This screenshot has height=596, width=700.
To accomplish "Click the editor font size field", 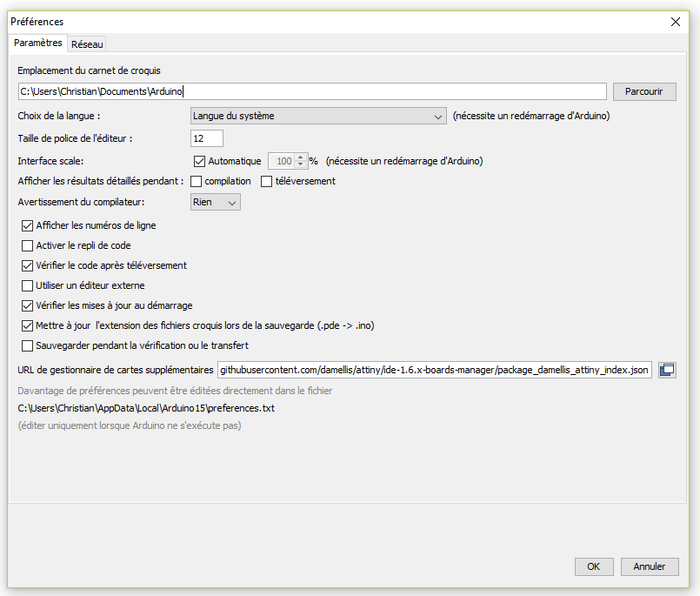I will [x=207, y=138].
